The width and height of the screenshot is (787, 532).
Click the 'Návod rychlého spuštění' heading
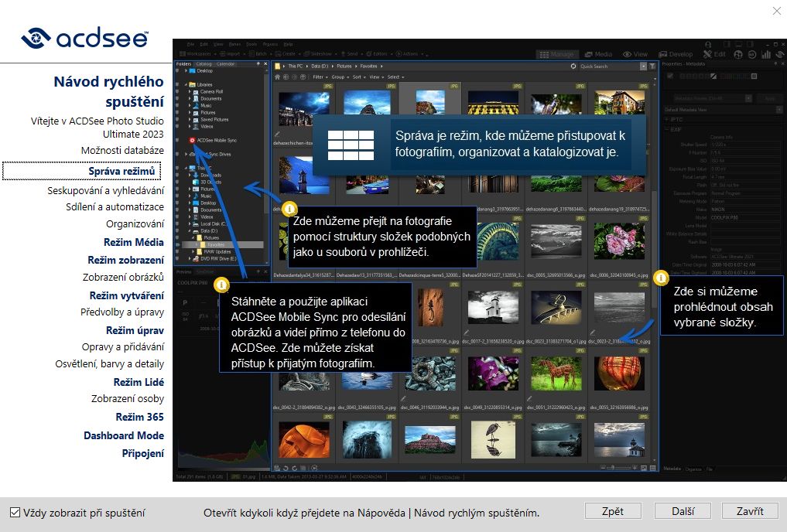point(109,91)
